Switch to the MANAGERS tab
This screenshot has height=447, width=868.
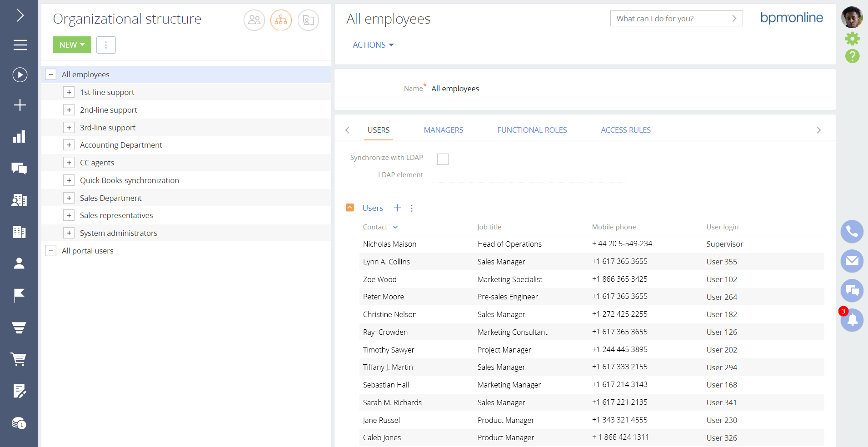[443, 130]
